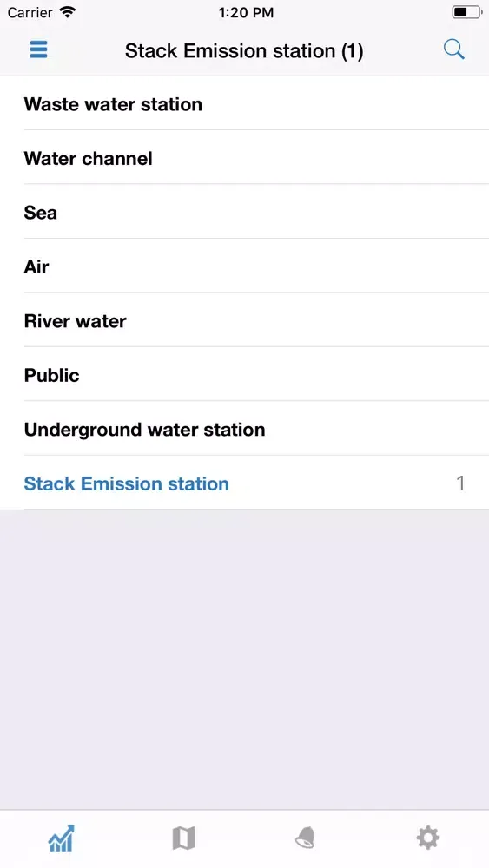Image resolution: width=489 pixels, height=868 pixels.
Task: Open the chart statistics tab icon
Action: [61, 838]
